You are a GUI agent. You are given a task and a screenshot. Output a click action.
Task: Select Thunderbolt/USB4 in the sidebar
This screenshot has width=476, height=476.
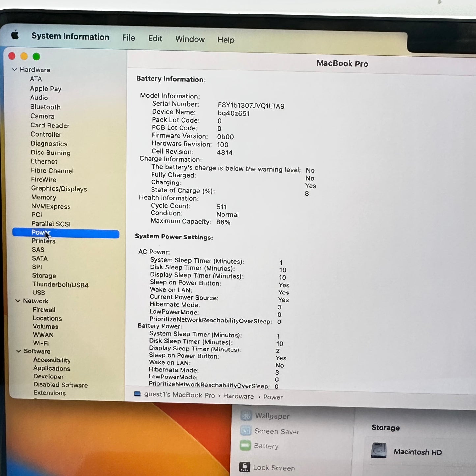61,285
